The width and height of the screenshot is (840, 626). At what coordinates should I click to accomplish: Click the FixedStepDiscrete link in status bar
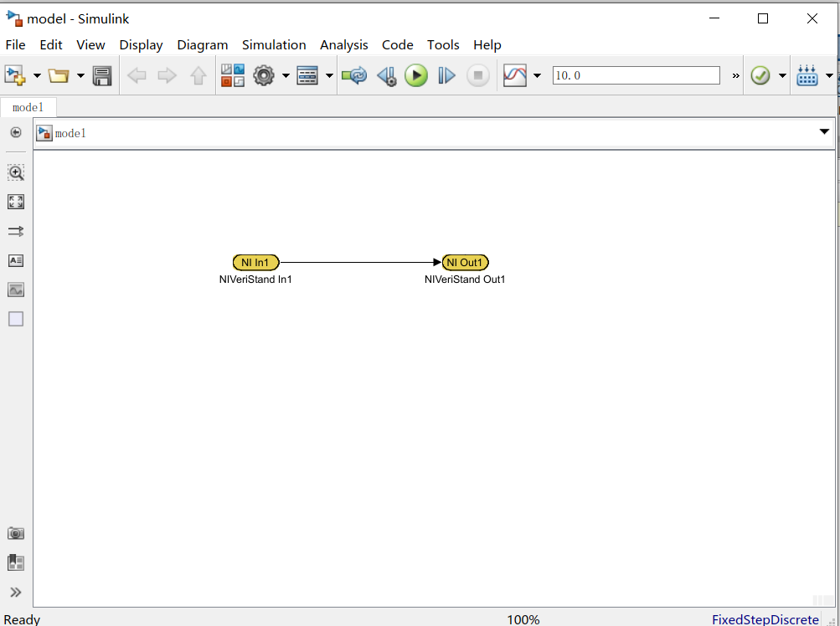tap(765, 619)
